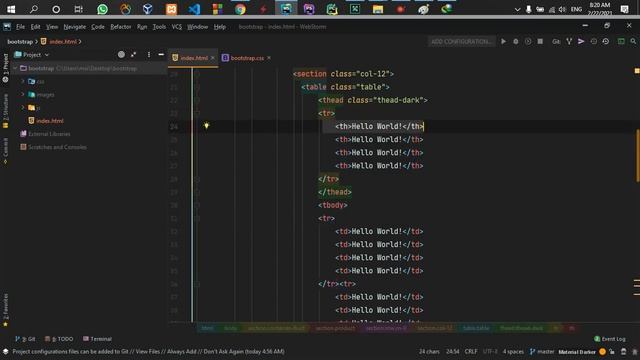The width and height of the screenshot is (640, 360).
Task: Change CRLF line separator in status bar
Action: coord(471,351)
